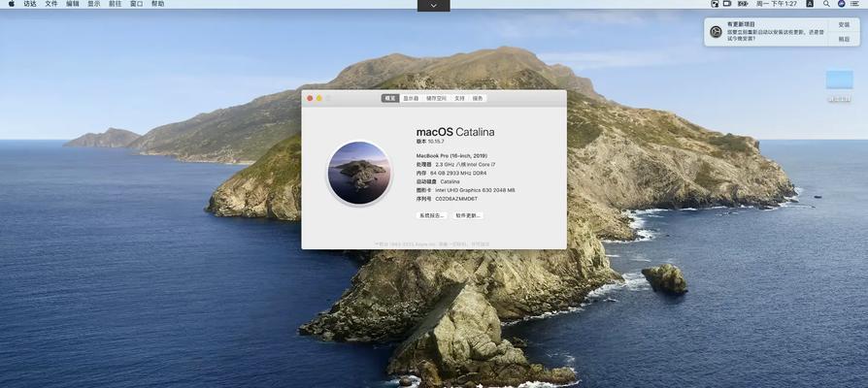Open the 帮助 menu

click(157, 3)
